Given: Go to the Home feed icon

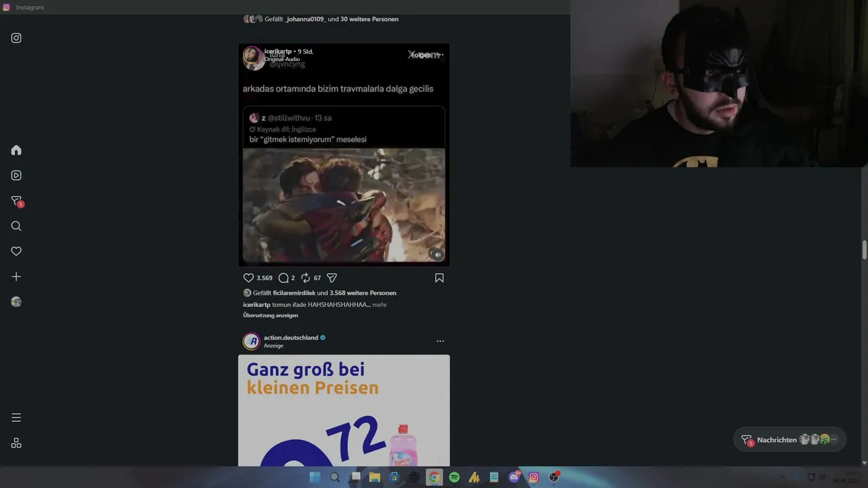Looking at the screenshot, I should pos(16,150).
